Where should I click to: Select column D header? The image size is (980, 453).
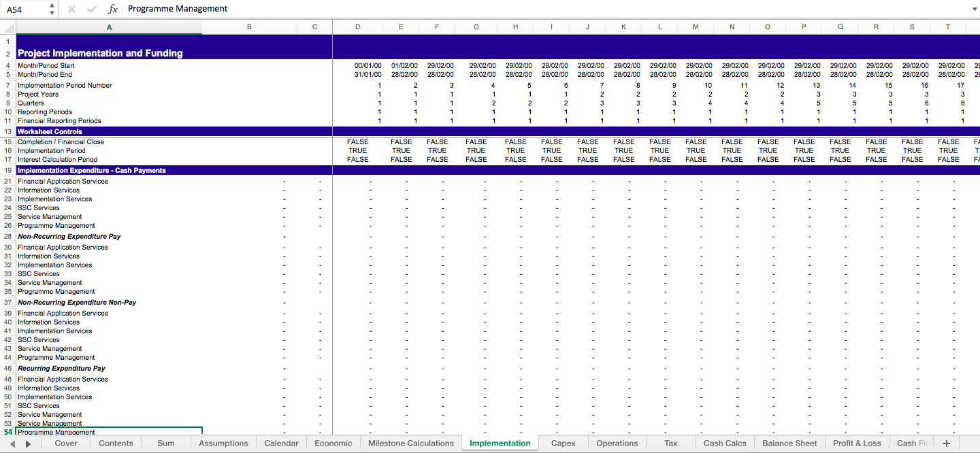click(x=358, y=27)
